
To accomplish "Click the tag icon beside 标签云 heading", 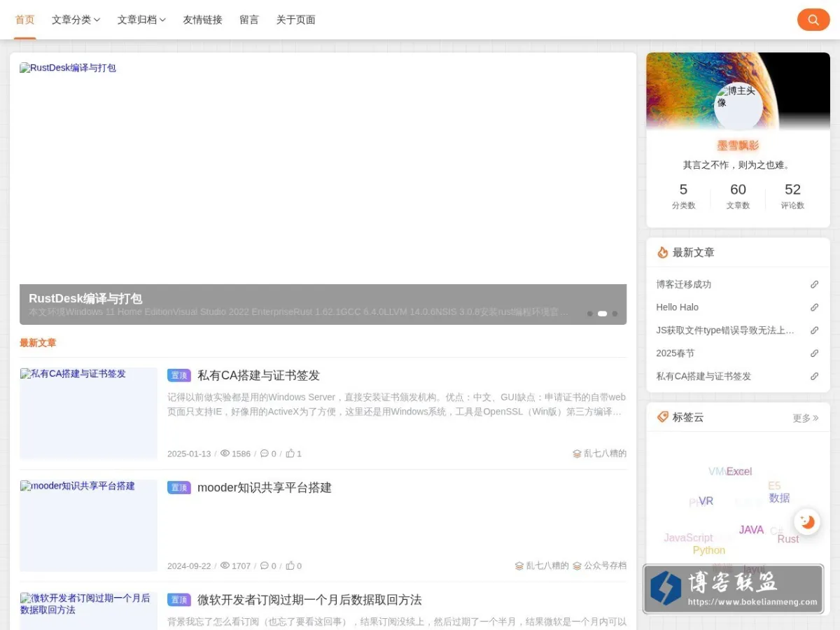I will (662, 417).
